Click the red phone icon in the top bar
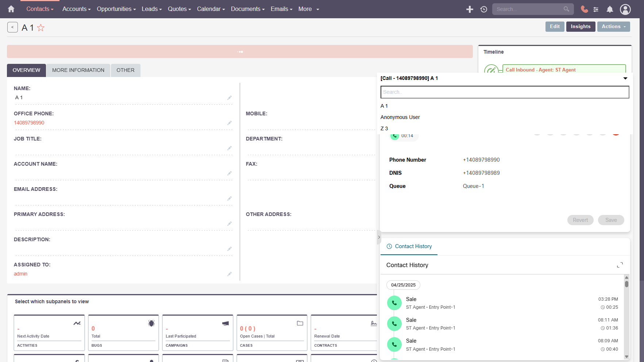 coord(584,9)
